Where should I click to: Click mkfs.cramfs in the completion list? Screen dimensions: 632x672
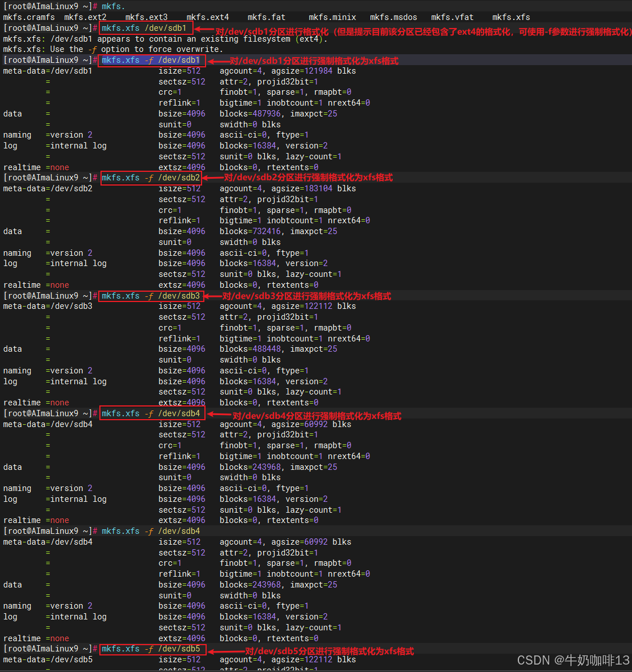29,18
